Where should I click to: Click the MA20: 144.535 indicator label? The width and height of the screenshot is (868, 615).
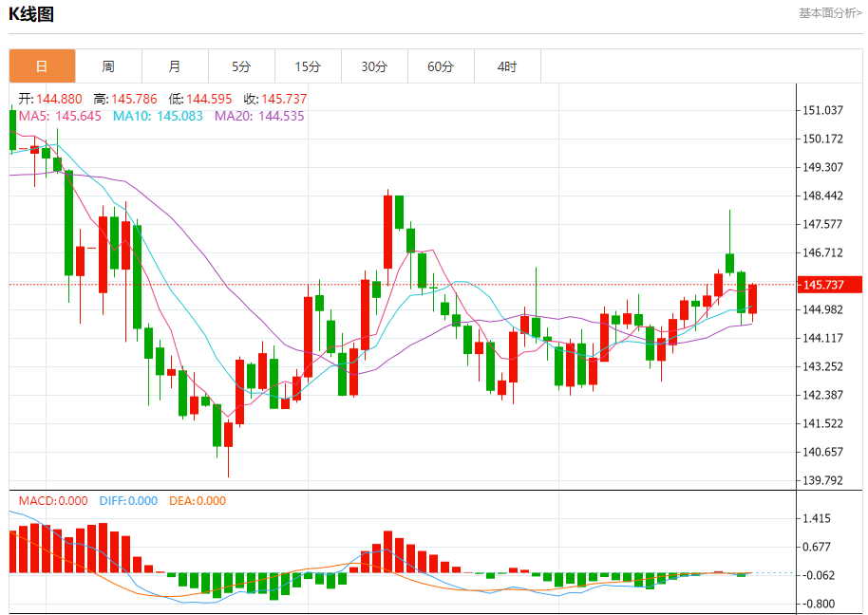259,116
